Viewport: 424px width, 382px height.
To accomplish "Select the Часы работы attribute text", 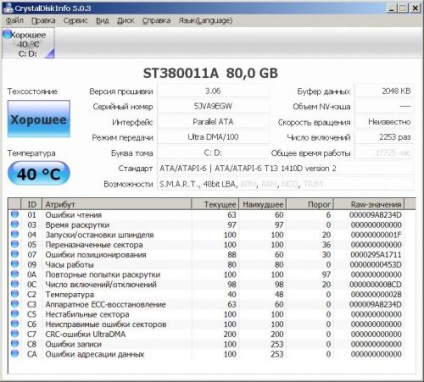I will click(69, 265).
